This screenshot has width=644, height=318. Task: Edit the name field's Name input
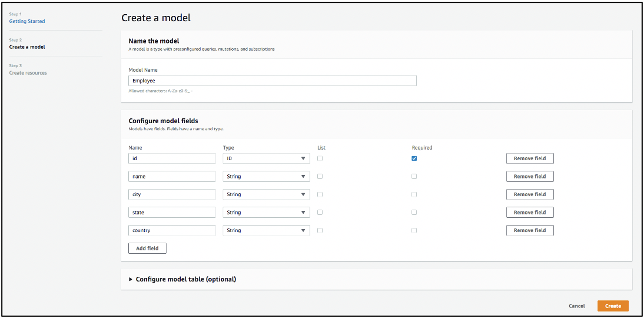172,176
